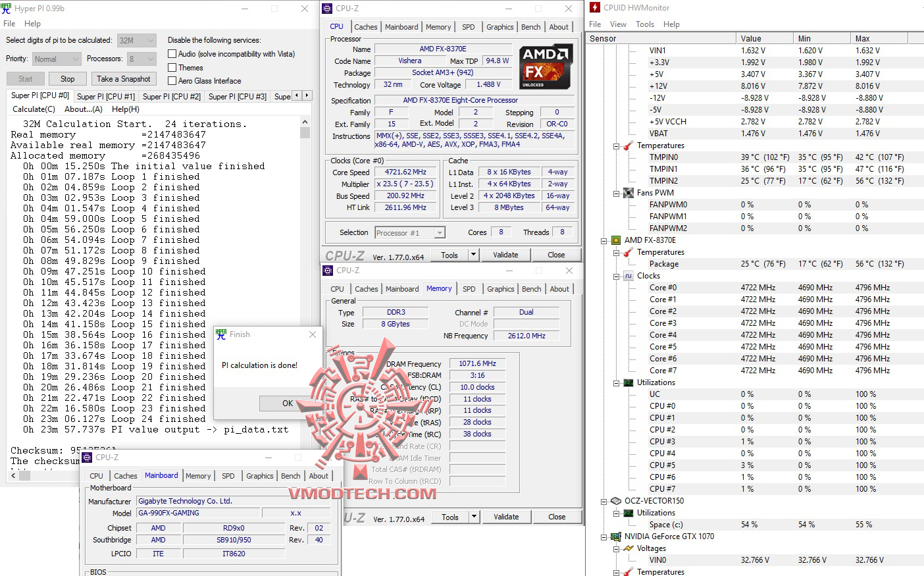Click the Finish dialog title icon

coord(221,334)
